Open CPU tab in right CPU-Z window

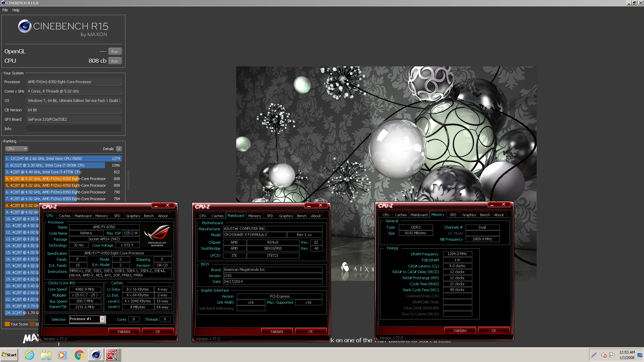[386, 215]
